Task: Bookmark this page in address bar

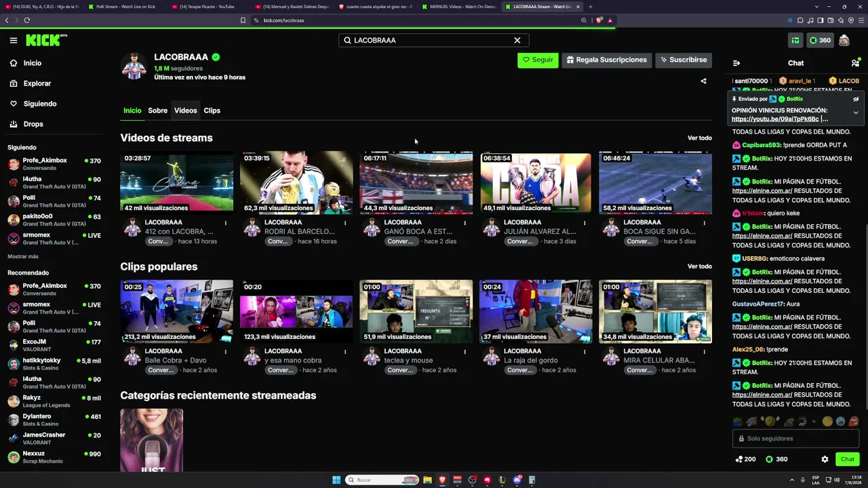Action: [x=243, y=20]
